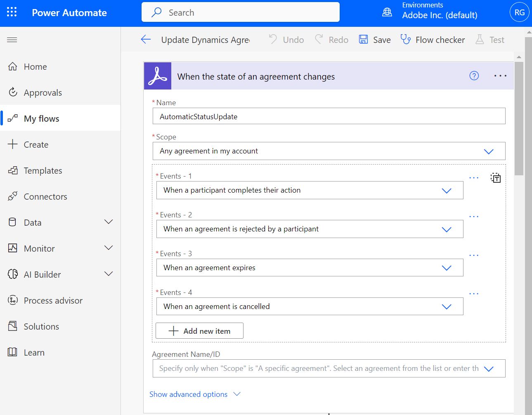The image size is (532, 415).
Task: Expand Show advanced options
Action: coord(195,394)
